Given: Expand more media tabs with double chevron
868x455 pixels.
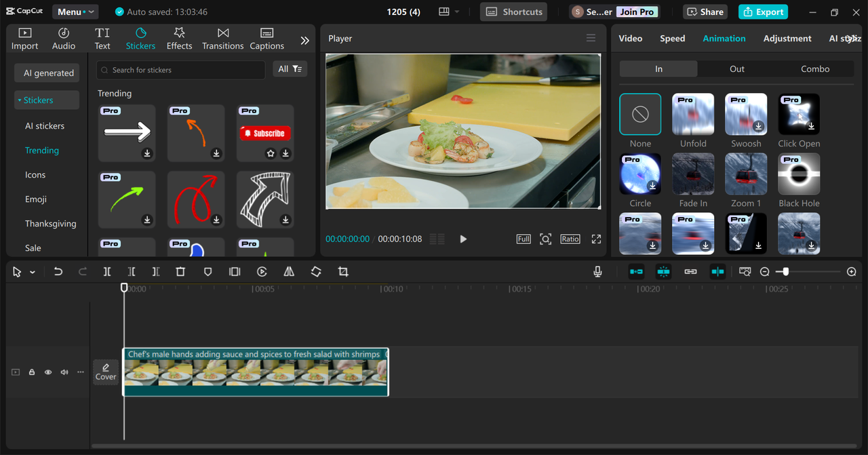Looking at the screenshot, I should 305,40.
